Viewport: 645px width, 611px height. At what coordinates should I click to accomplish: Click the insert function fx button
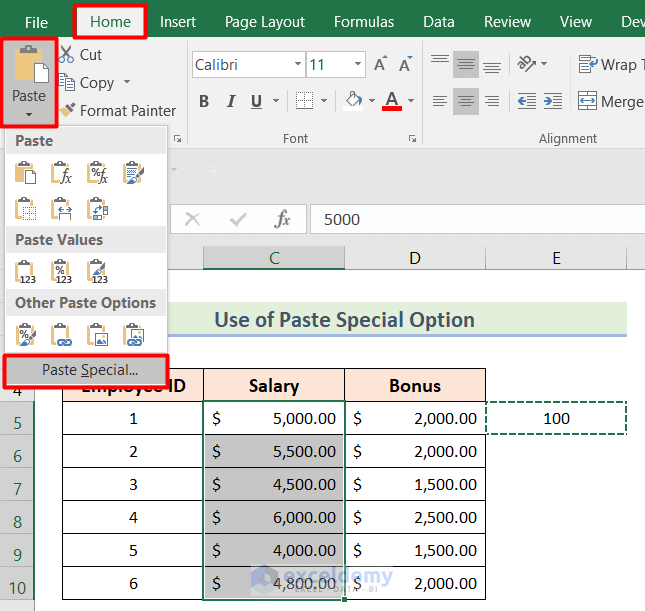[x=282, y=219]
